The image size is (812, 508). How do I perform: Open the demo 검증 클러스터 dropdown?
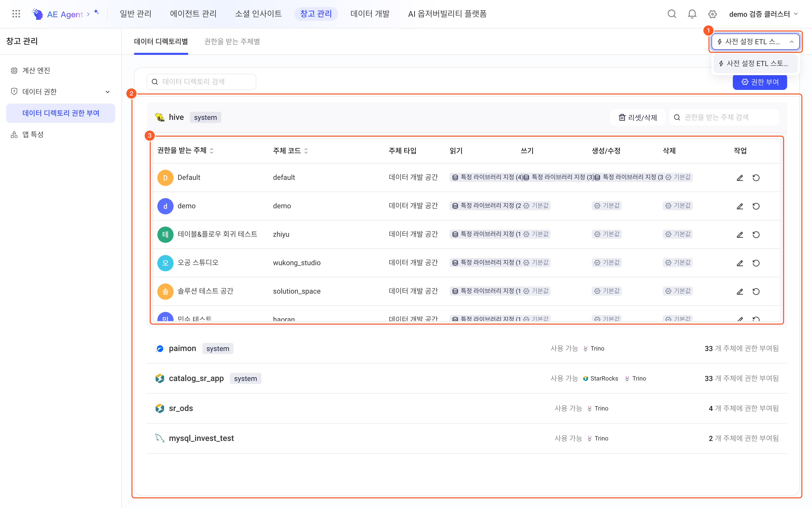click(x=763, y=14)
